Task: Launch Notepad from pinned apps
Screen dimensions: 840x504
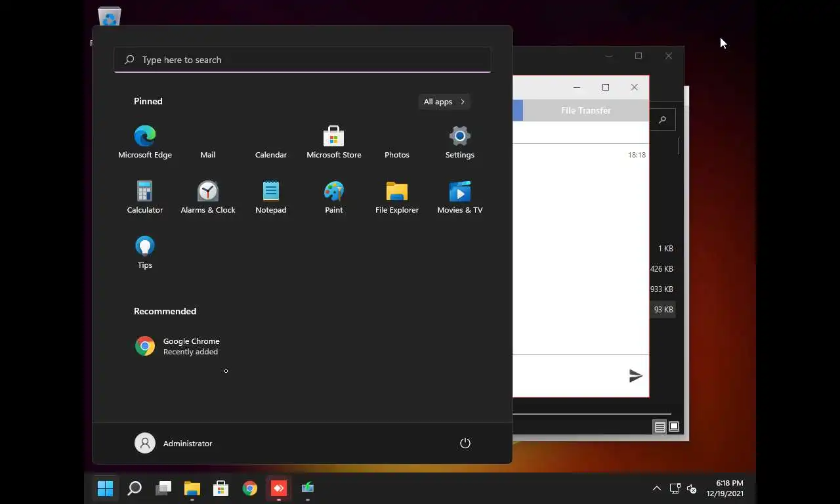Action: 271,197
